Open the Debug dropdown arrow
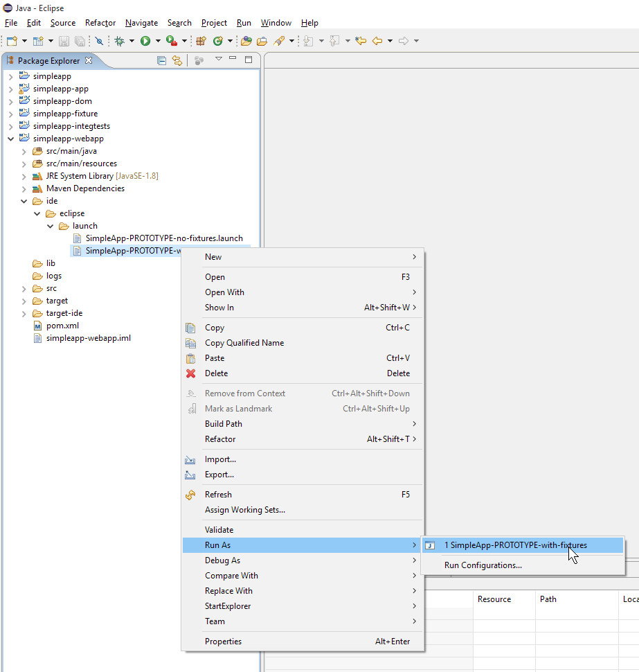The height and width of the screenshot is (672, 639). (x=132, y=41)
